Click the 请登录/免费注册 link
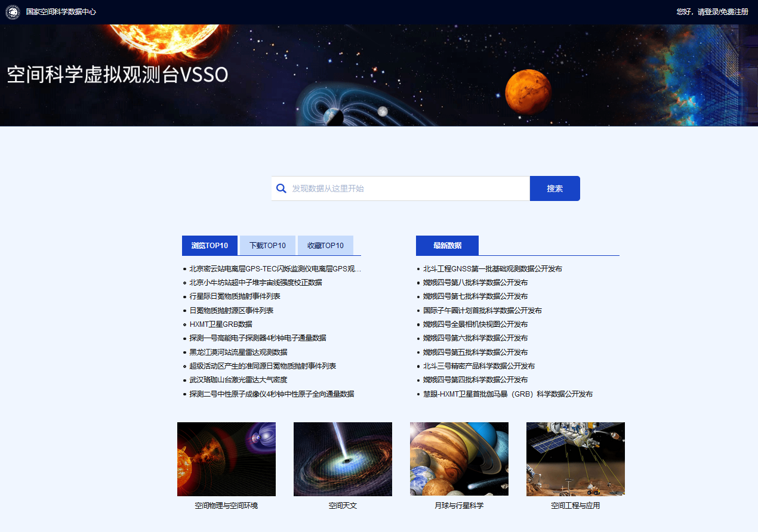Screen dimensions: 758x532 [723, 12]
